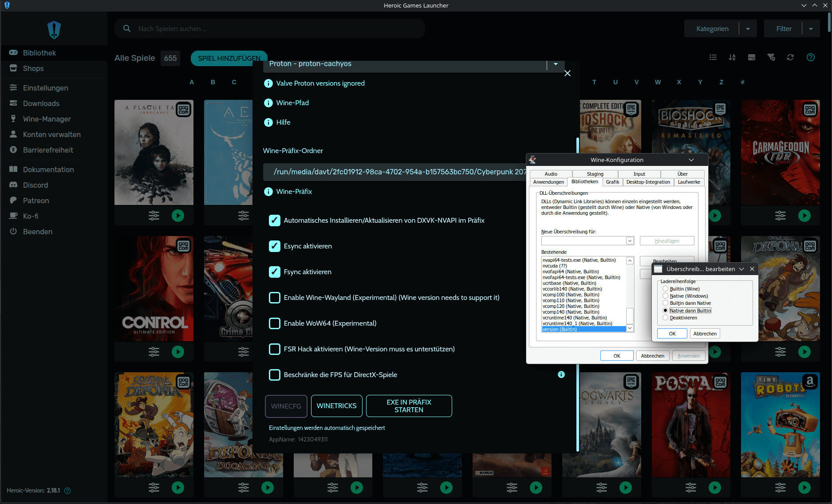
Task: Confirm OK in Überschreibung bearbeiten dialog
Action: 672,334
